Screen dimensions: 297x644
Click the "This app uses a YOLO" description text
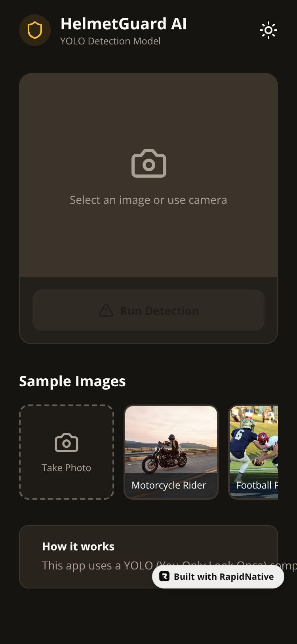coord(97,565)
